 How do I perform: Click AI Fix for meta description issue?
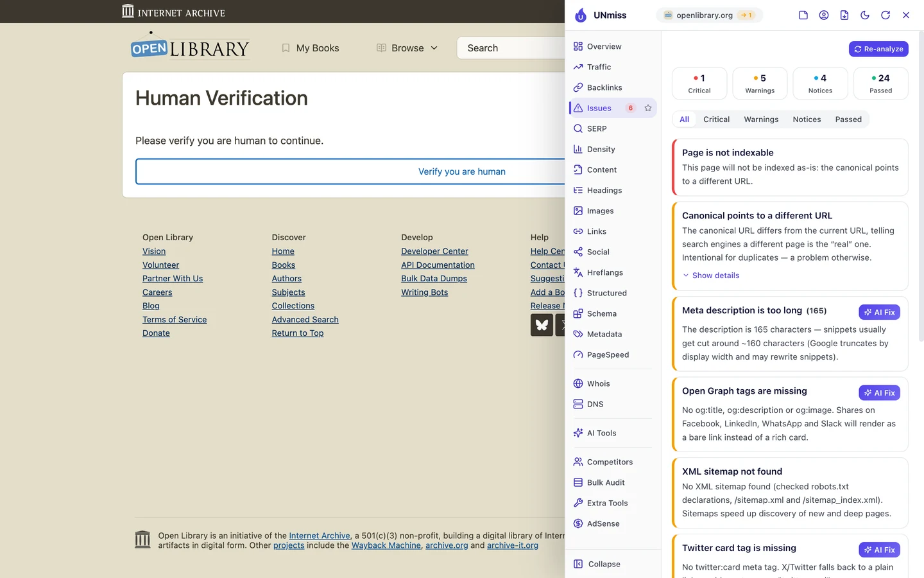879,312
